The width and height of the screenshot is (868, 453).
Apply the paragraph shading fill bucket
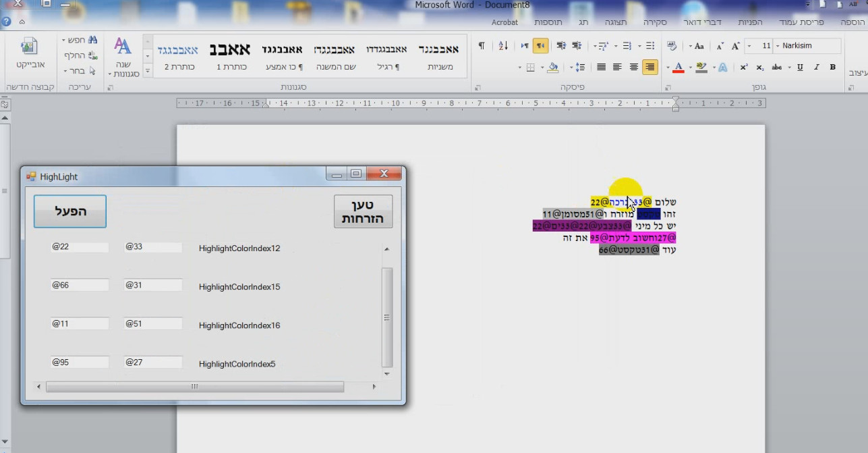553,68
